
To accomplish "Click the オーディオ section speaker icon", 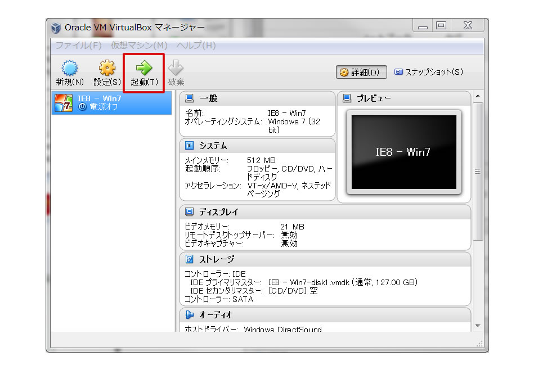I will (190, 315).
